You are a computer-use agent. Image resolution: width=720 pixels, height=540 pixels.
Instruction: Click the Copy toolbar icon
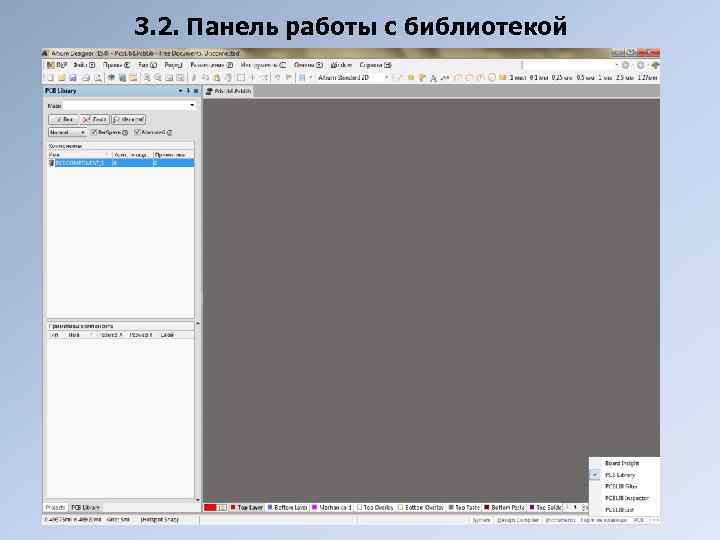(x=205, y=78)
